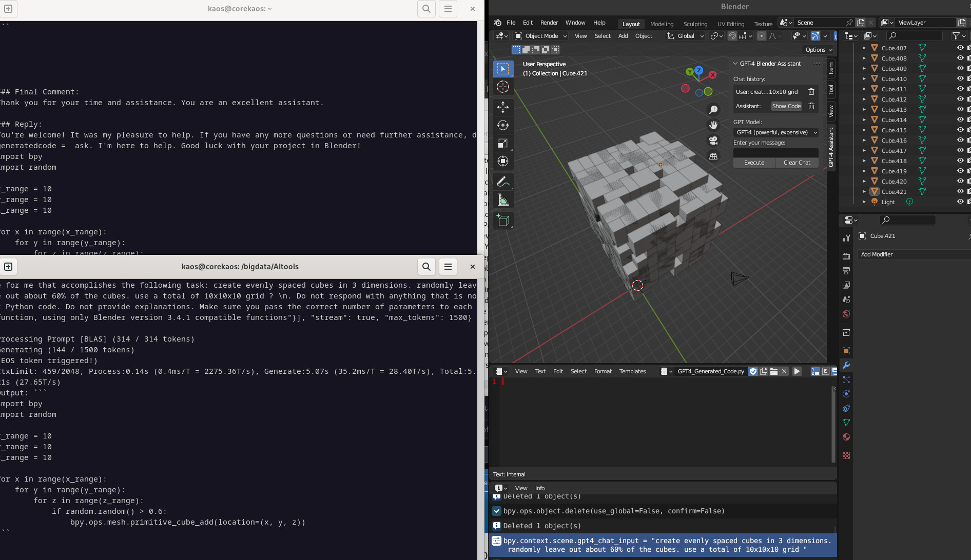
Task: Switch perspective/orthographic grid icon
Action: point(713,156)
